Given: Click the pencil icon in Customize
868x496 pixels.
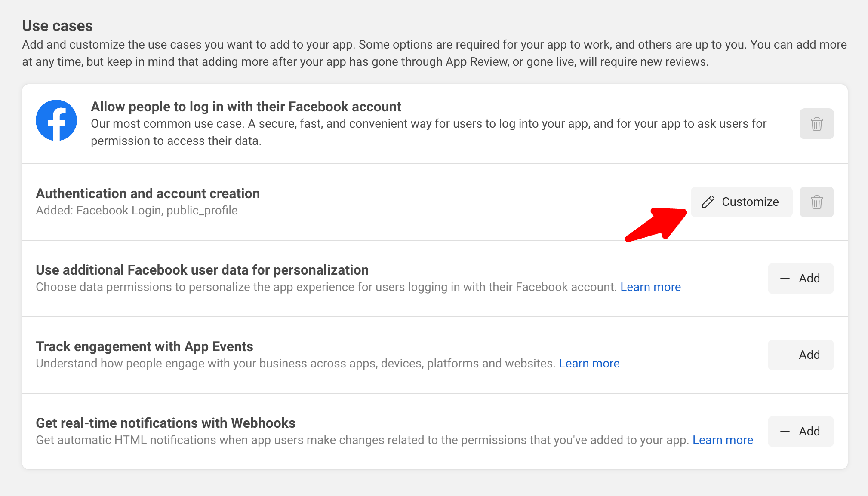Looking at the screenshot, I should (x=708, y=202).
